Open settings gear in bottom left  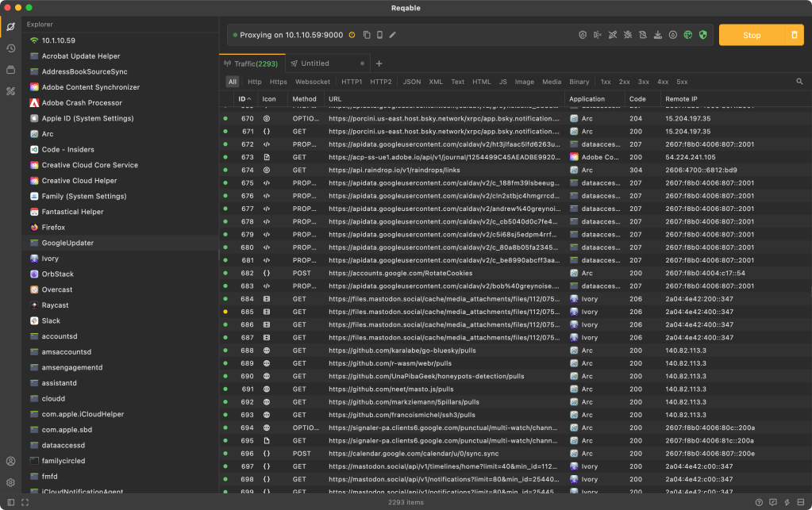point(10,482)
